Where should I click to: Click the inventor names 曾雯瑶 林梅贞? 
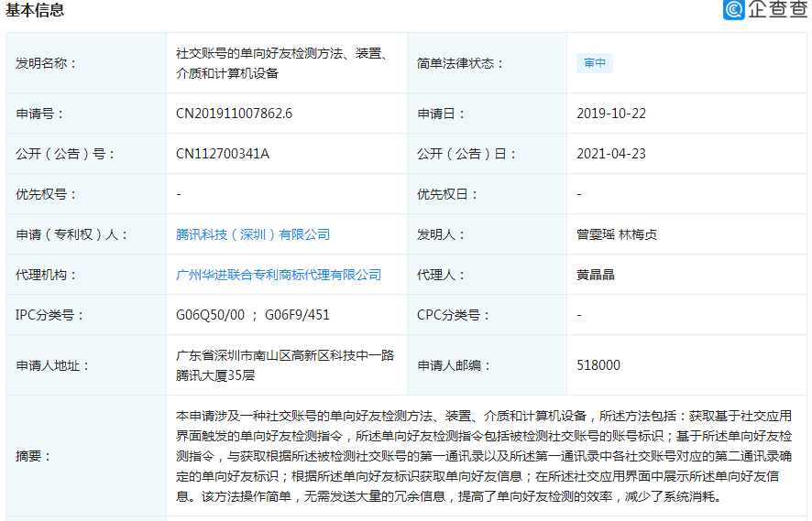point(617,234)
